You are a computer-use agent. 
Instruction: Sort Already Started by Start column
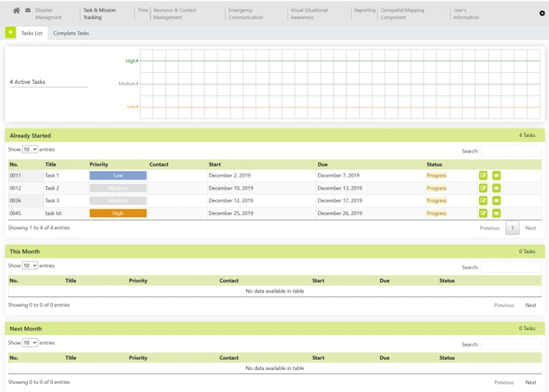215,164
